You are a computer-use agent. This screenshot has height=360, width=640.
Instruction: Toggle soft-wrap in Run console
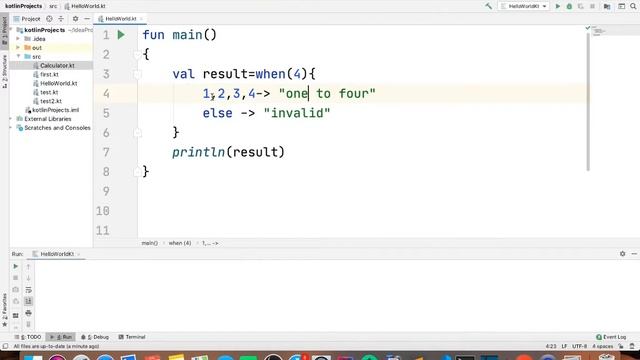pyautogui.click(x=28, y=290)
